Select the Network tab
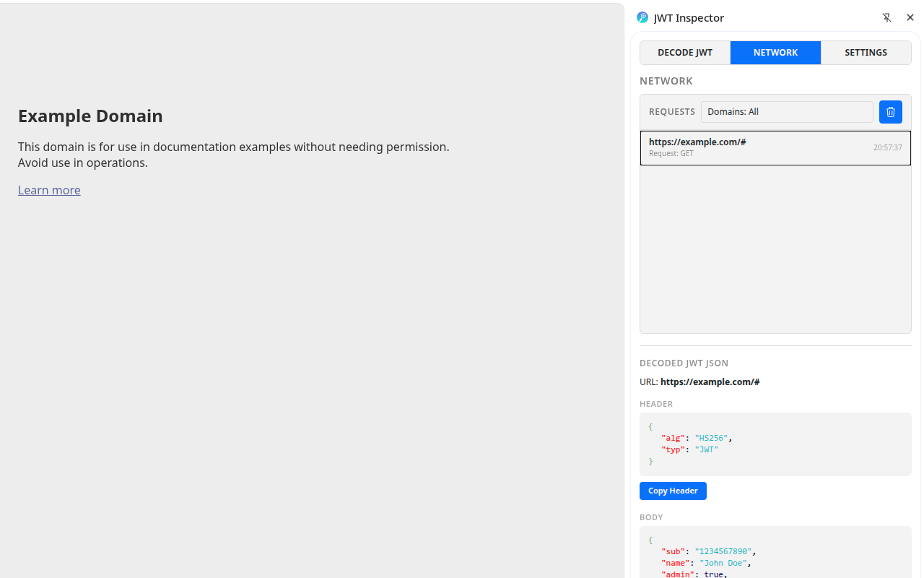Viewport: 924px width, 578px height. 775,53
